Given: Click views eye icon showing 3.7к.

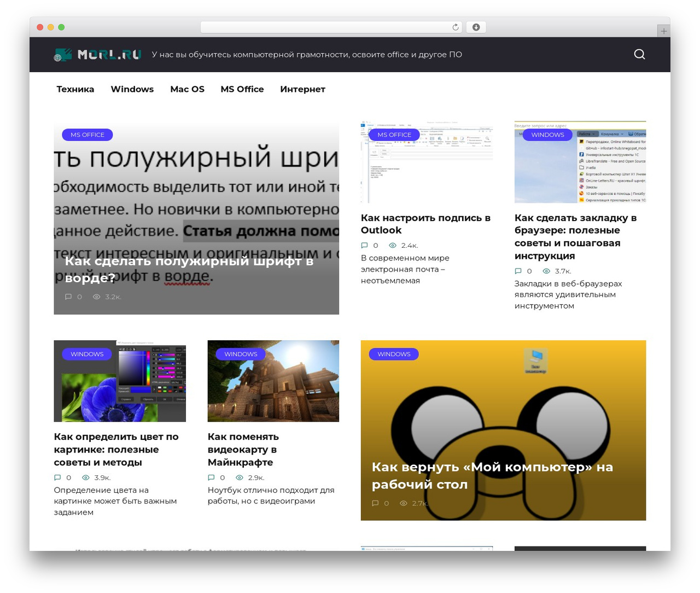Looking at the screenshot, I should pos(546,271).
